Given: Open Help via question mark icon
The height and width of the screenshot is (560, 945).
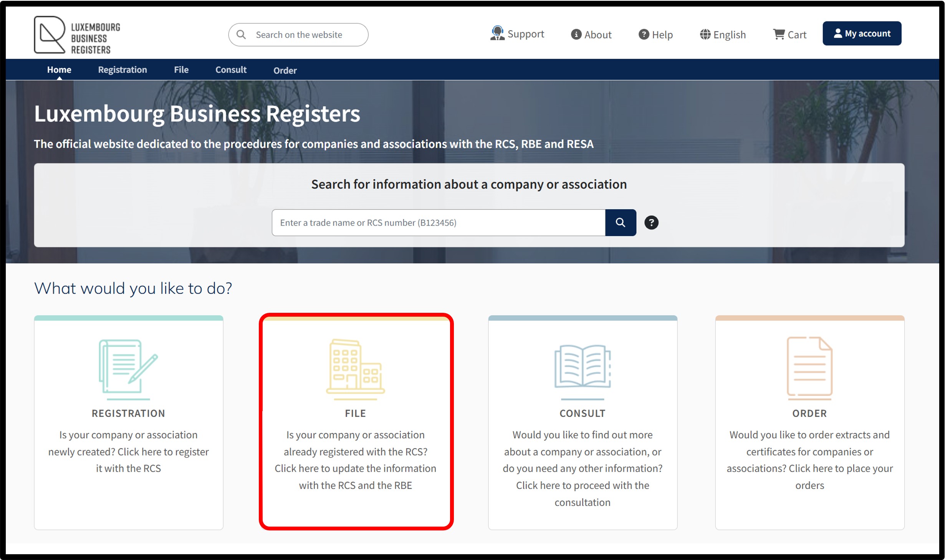Looking at the screenshot, I should click(x=644, y=35).
